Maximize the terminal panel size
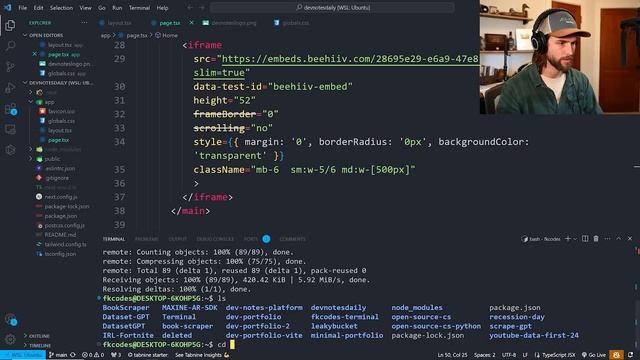640x360 pixels. [618, 239]
